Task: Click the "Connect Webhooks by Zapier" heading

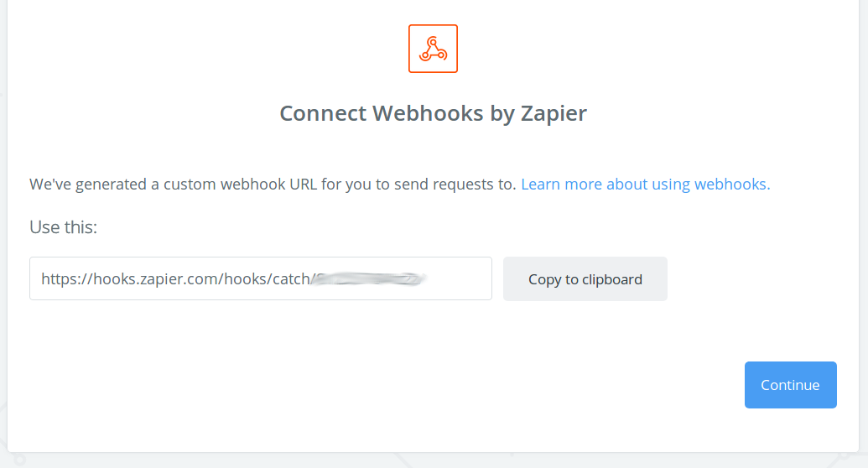Action: click(433, 113)
